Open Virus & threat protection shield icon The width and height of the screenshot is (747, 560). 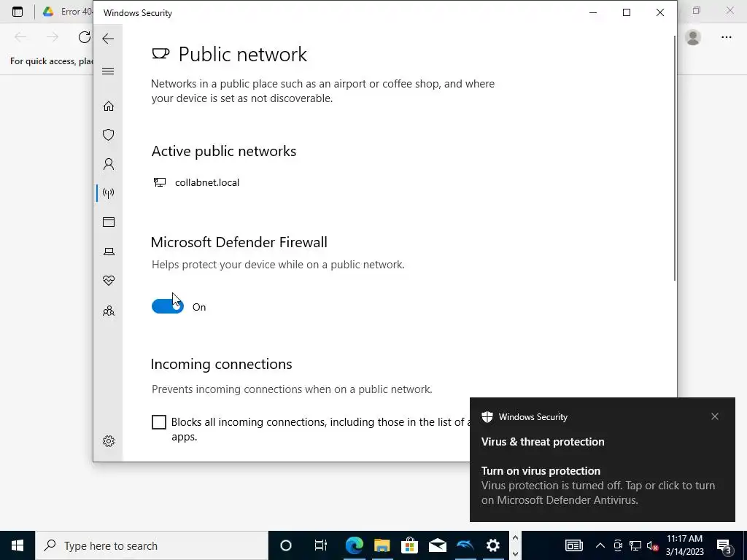(109, 135)
